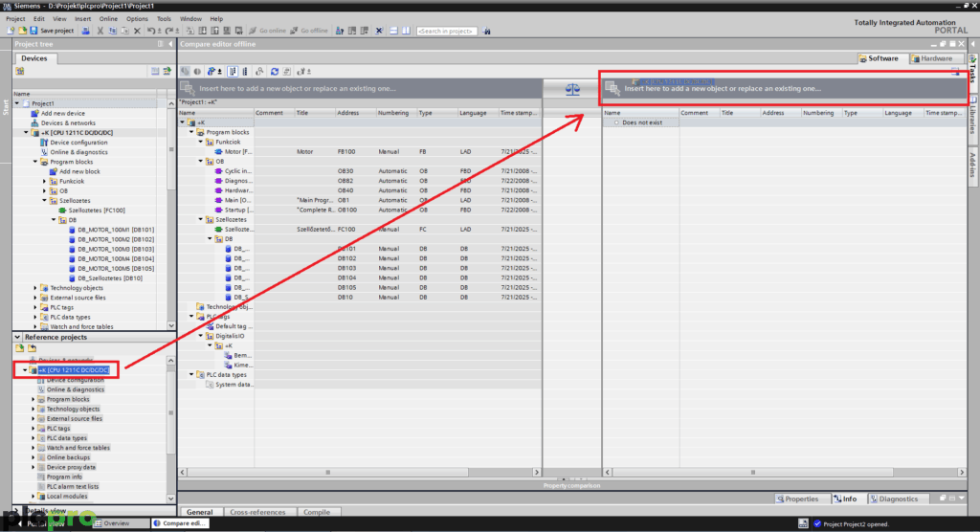Screen dimensions: 980x532
Task: Click the Go online button
Action: 268,31
